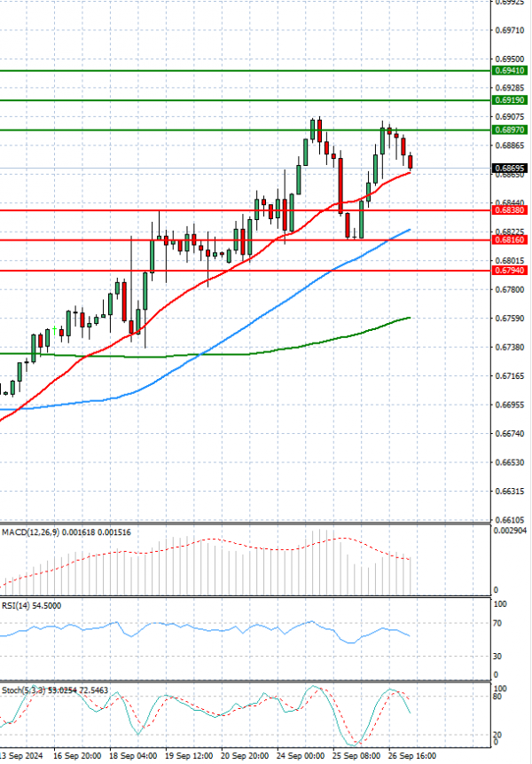532x764 pixels.
Task: Click the MACD(12,26,9) indicator label
Action: (66, 532)
